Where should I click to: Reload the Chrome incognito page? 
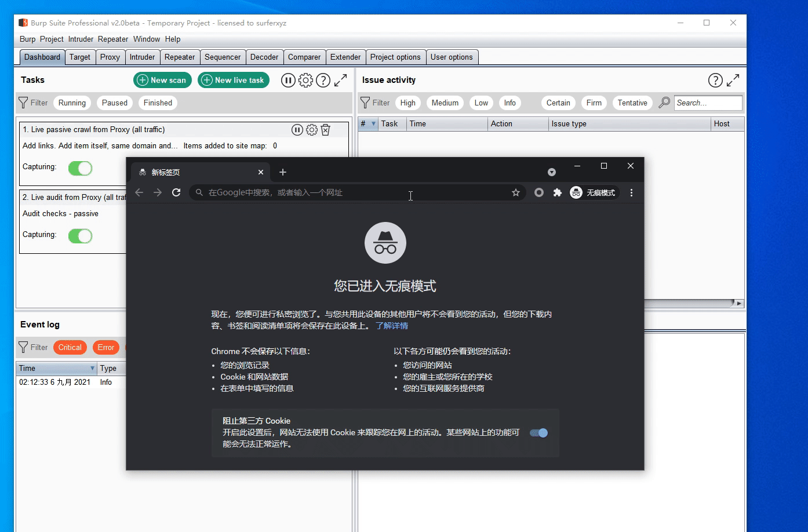tap(176, 192)
